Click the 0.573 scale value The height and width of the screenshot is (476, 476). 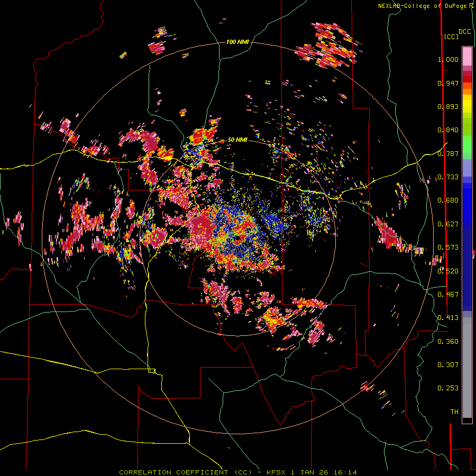tap(448, 248)
